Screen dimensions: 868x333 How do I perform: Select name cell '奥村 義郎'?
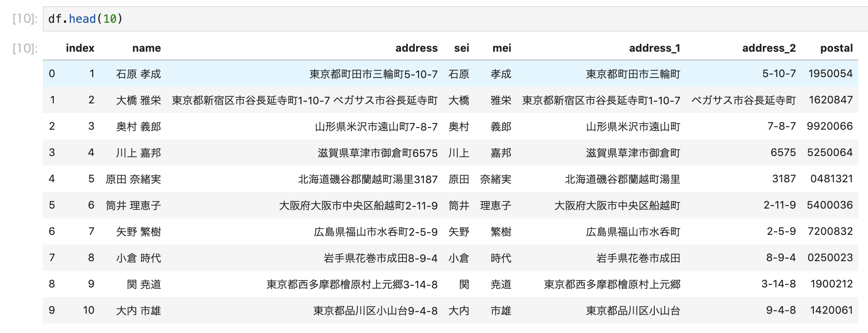click(138, 127)
